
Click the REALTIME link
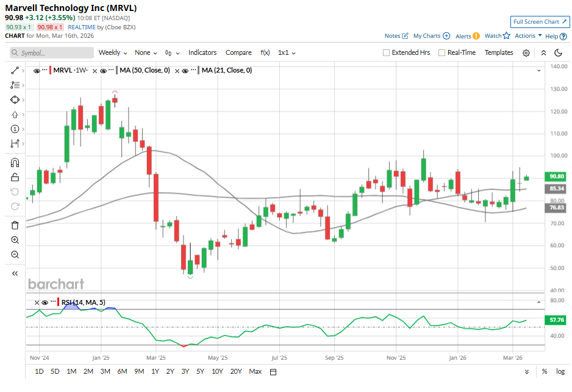click(x=82, y=27)
